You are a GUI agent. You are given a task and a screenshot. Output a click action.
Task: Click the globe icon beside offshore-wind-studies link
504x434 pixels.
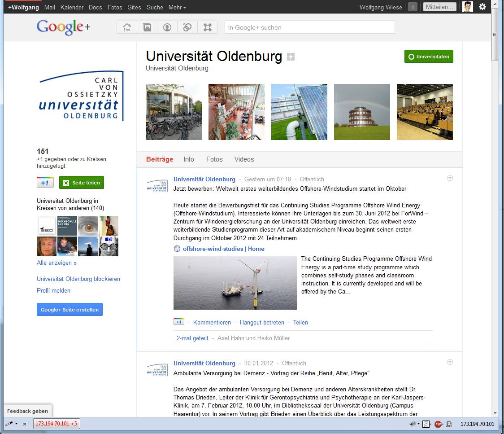tap(177, 249)
